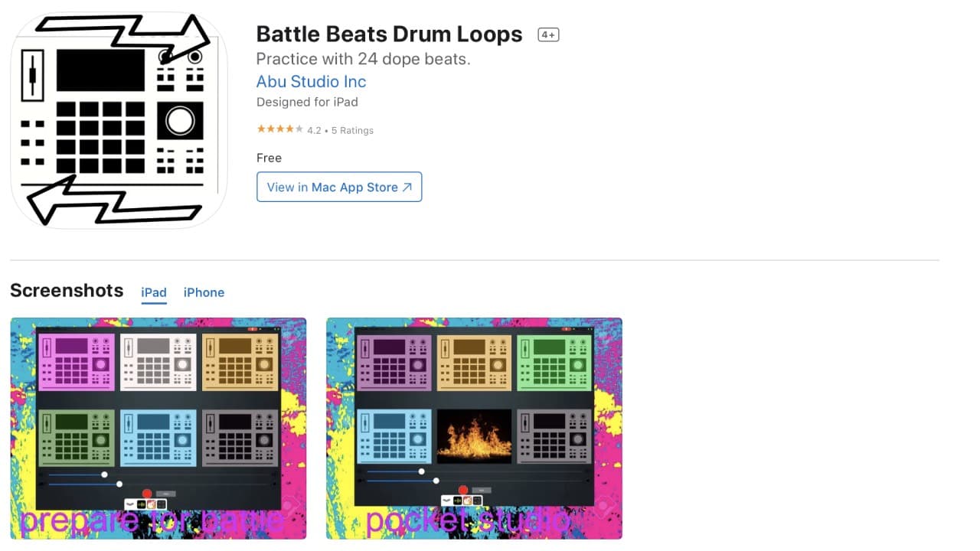Select the flame sample tile in the mini toolbar
This screenshot has height=551, width=980.
[151, 504]
